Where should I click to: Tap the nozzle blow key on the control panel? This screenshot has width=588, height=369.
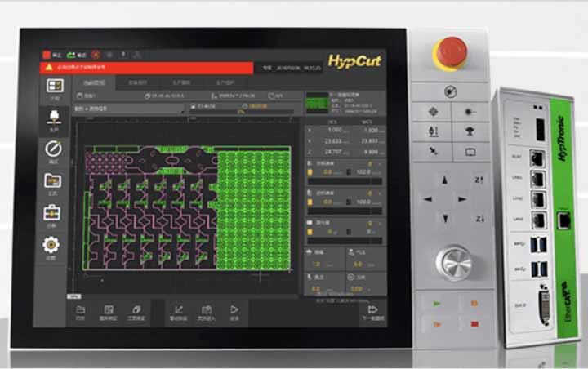(x=469, y=131)
